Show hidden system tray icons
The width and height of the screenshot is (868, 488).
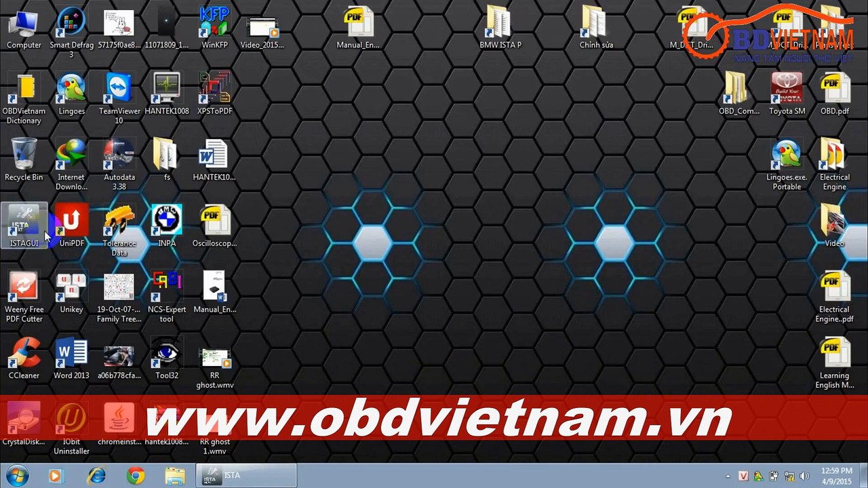click(x=728, y=476)
